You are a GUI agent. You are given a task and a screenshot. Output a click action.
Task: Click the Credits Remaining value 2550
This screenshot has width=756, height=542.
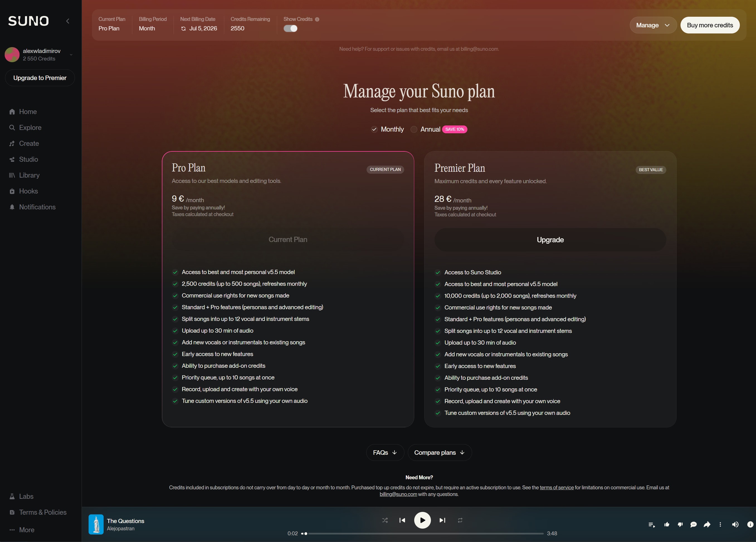[x=237, y=29]
